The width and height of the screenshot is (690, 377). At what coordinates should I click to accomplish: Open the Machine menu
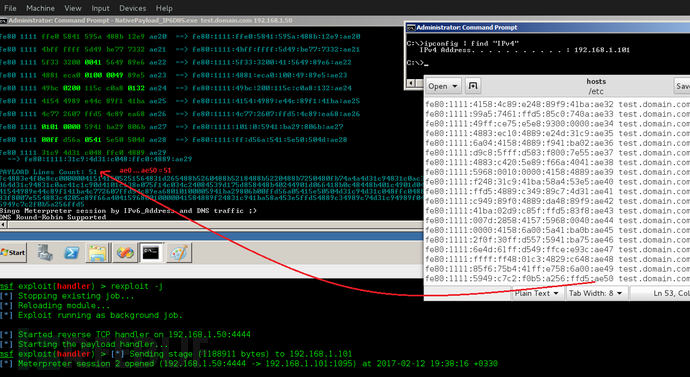(40, 8)
